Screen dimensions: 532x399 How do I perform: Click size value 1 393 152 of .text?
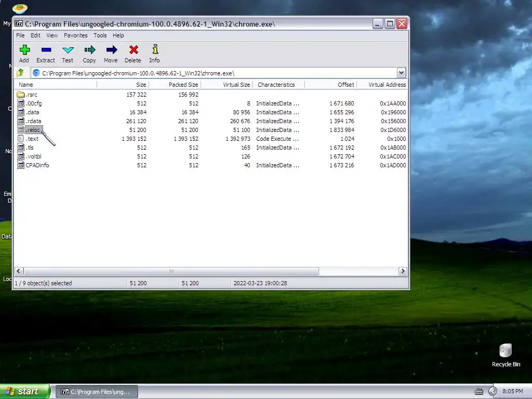pos(134,139)
